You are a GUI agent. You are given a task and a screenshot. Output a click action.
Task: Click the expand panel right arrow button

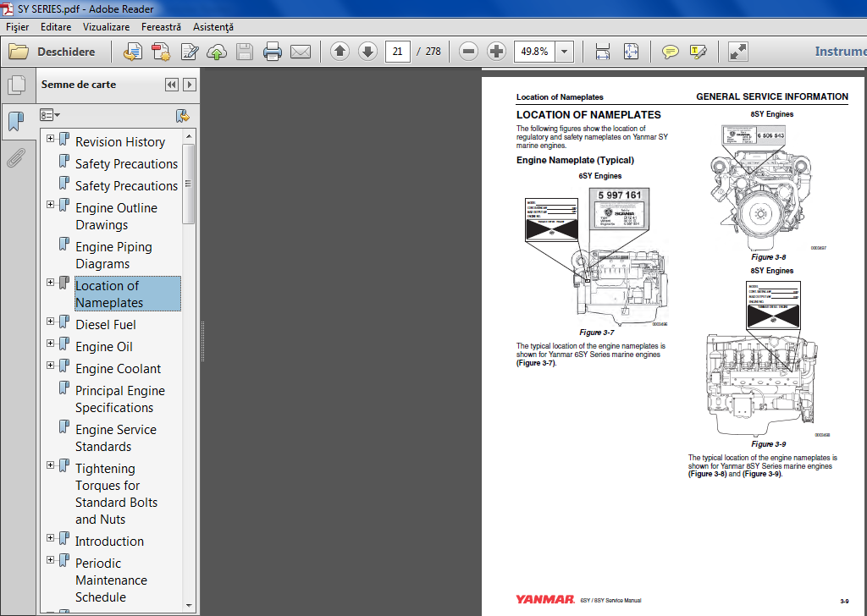[x=190, y=85]
